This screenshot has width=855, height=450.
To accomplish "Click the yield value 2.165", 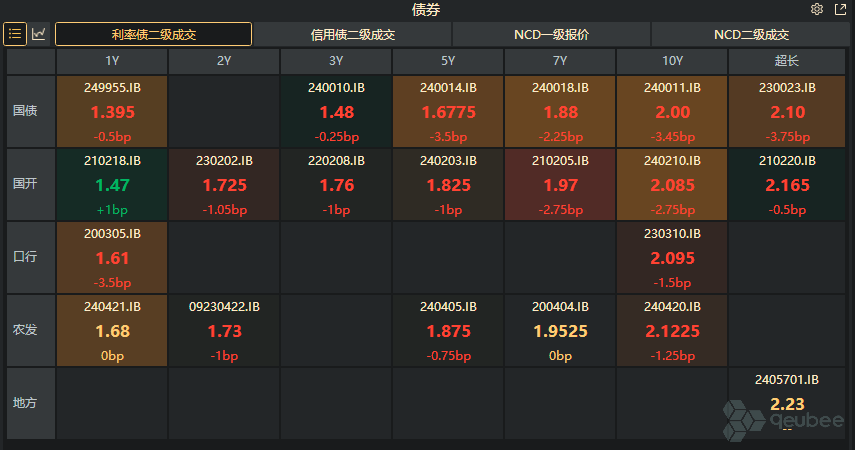I will coord(787,185).
